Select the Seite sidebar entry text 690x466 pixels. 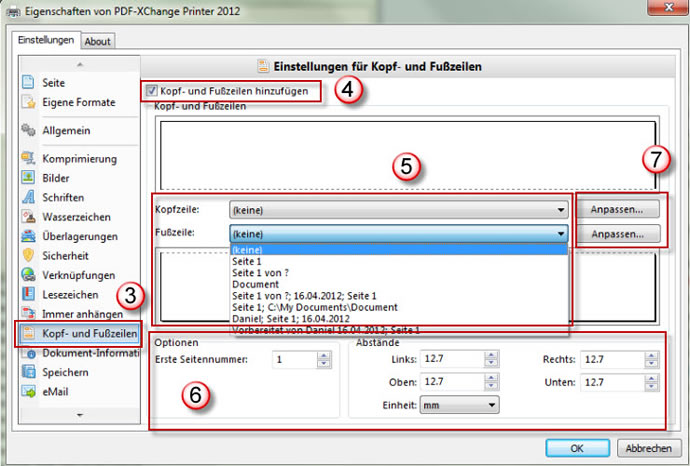pyautogui.click(x=54, y=83)
